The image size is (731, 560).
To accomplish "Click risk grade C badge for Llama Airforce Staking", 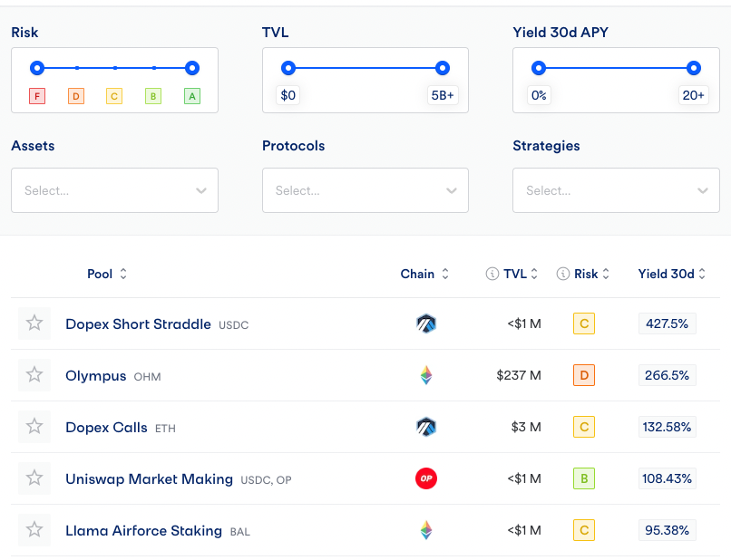I will point(584,530).
